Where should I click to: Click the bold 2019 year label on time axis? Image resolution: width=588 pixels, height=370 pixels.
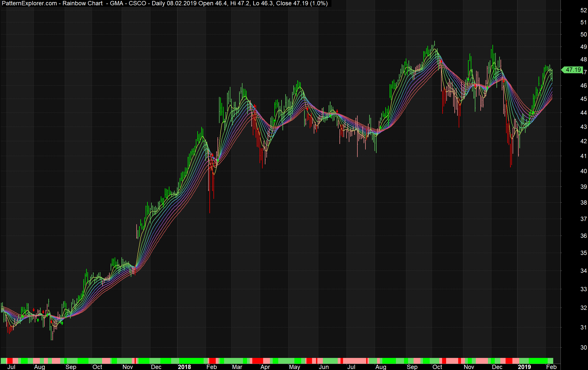click(x=524, y=367)
